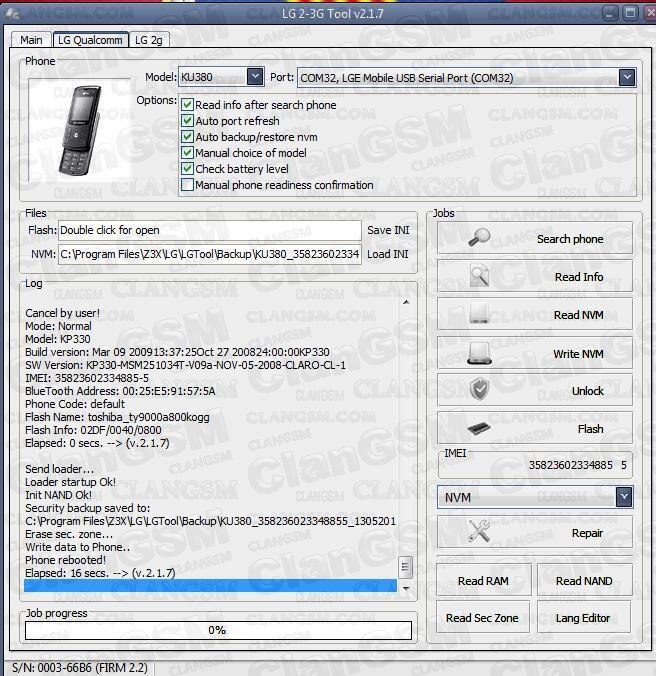This screenshot has width=656, height=676.
Task: Disable Auto backup/restore nvm option
Action: point(187,137)
